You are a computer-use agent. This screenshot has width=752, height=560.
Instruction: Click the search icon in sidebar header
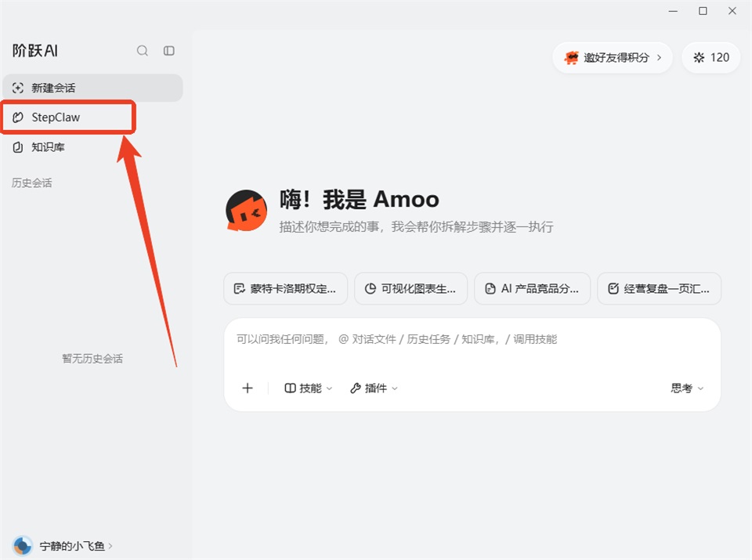coord(143,51)
